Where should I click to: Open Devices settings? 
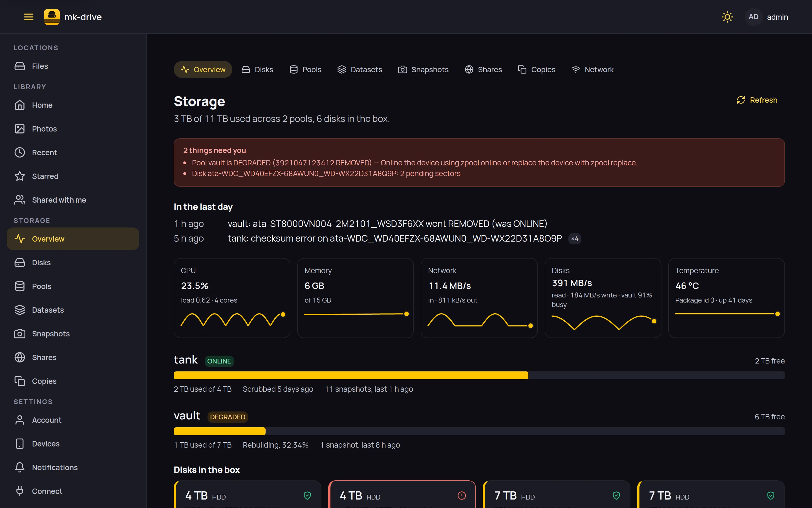[73, 443]
